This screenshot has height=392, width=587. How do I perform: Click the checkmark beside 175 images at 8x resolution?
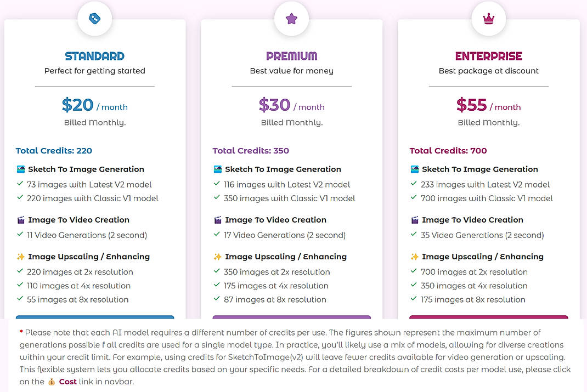[x=413, y=299]
